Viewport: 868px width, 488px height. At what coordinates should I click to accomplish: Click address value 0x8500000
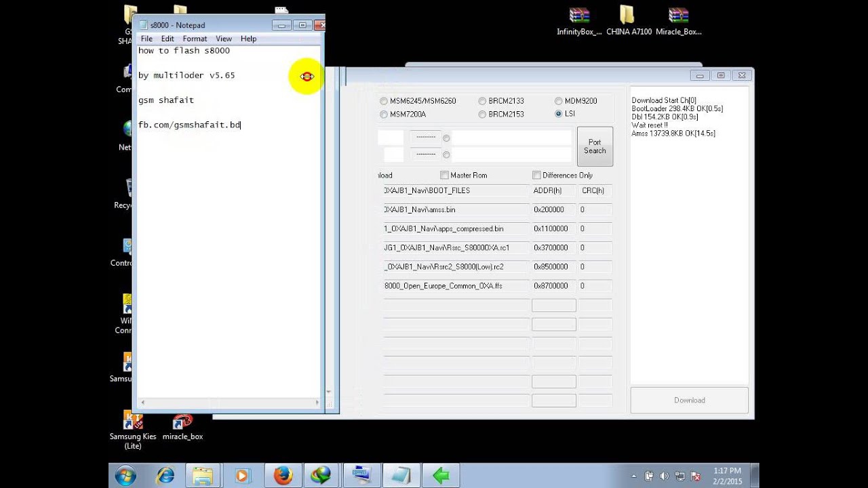tap(553, 267)
